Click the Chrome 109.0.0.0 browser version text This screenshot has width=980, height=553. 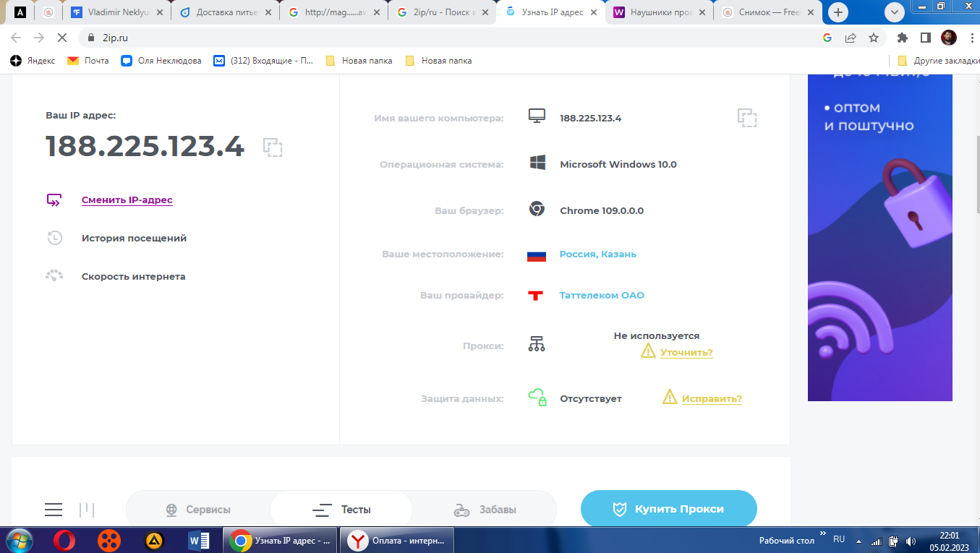(602, 210)
